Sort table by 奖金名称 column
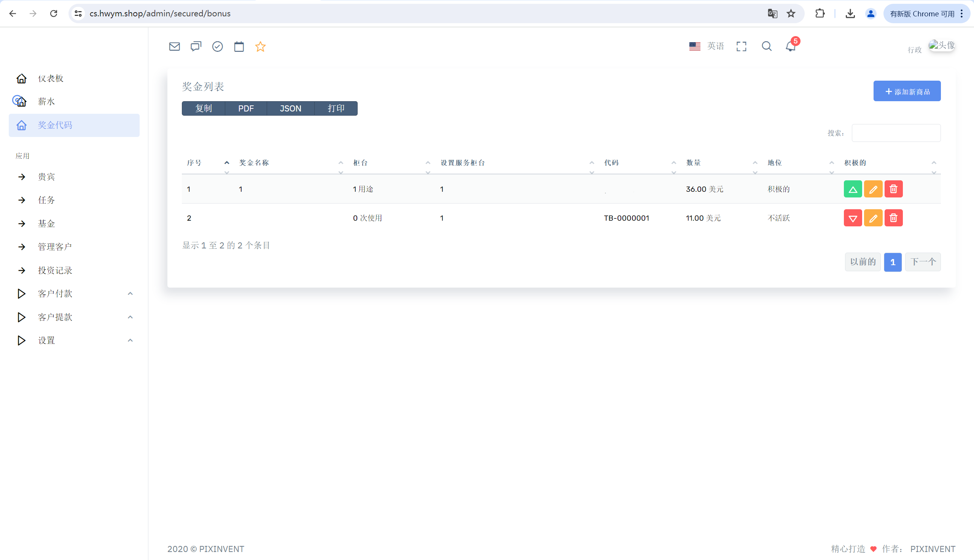Viewport: 974px width, 560px height. pos(291,163)
